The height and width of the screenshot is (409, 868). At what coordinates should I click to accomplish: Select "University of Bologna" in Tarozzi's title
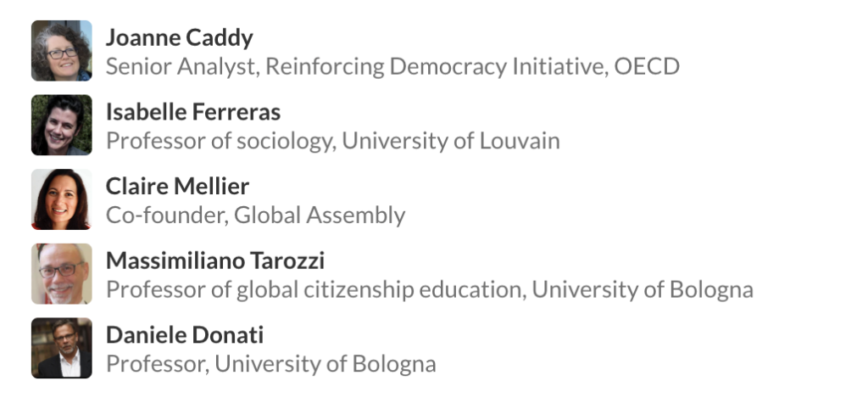(642, 290)
